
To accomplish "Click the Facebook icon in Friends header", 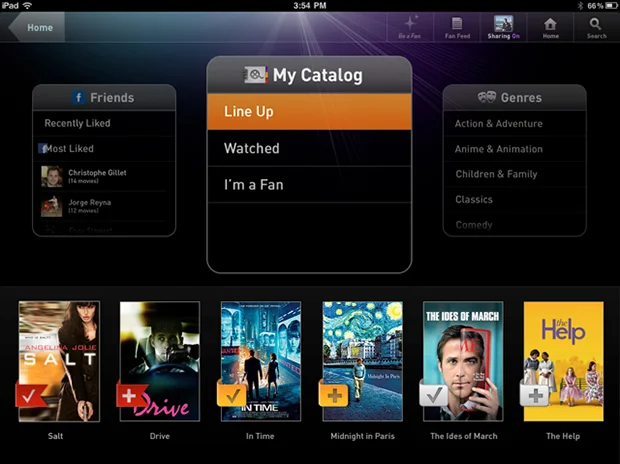I will pyautogui.click(x=78, y=97).
